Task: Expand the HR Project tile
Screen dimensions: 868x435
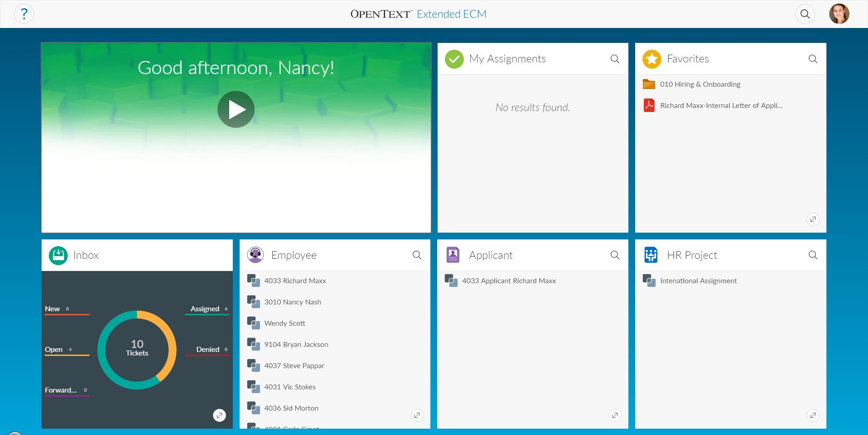Action: tap(813, 415)
